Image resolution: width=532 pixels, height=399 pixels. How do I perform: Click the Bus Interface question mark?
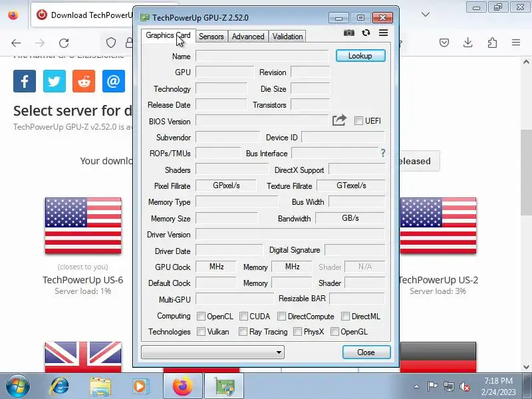point(383,153)
